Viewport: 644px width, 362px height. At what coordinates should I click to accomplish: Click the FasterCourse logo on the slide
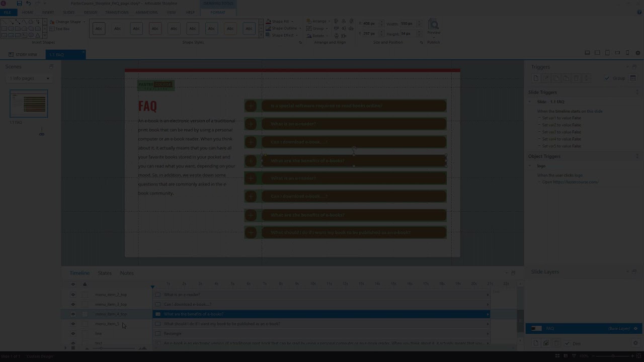click(155, 85)
